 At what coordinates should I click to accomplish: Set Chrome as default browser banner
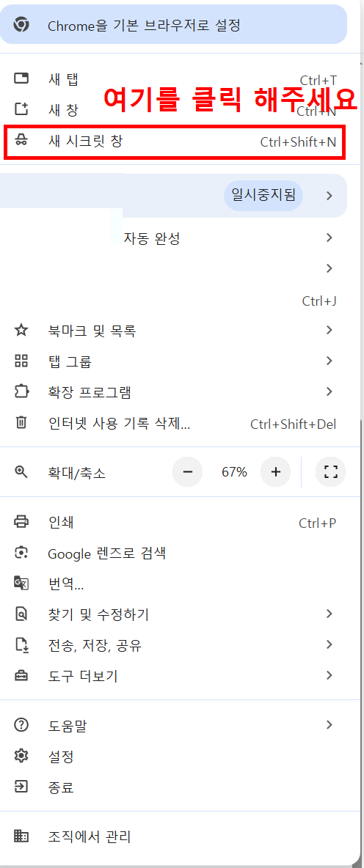coord(173,25)
